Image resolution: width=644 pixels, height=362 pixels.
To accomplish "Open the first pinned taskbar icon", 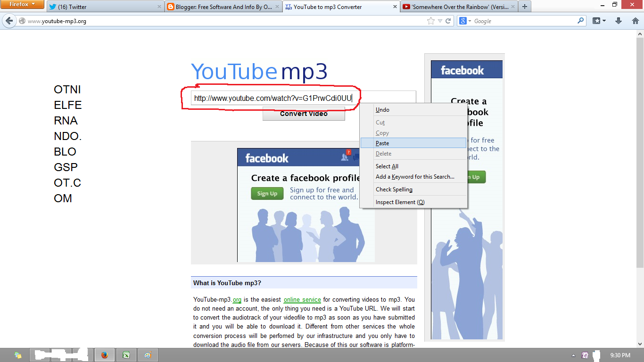I will pos(18,355).
